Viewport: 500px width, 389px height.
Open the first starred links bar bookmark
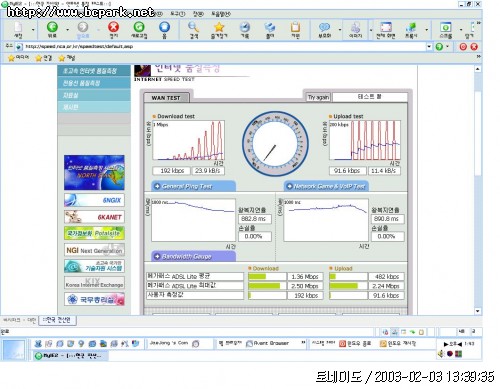click(18, 58)
